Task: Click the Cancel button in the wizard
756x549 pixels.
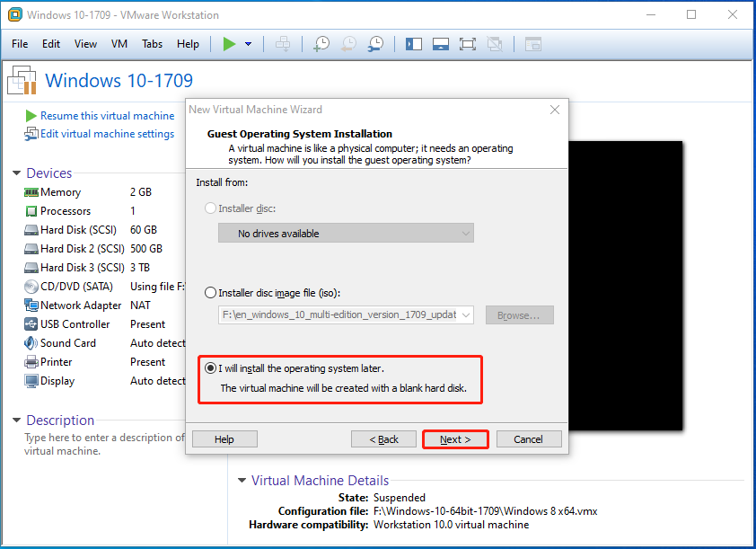Action: click(x=528, y=439)
